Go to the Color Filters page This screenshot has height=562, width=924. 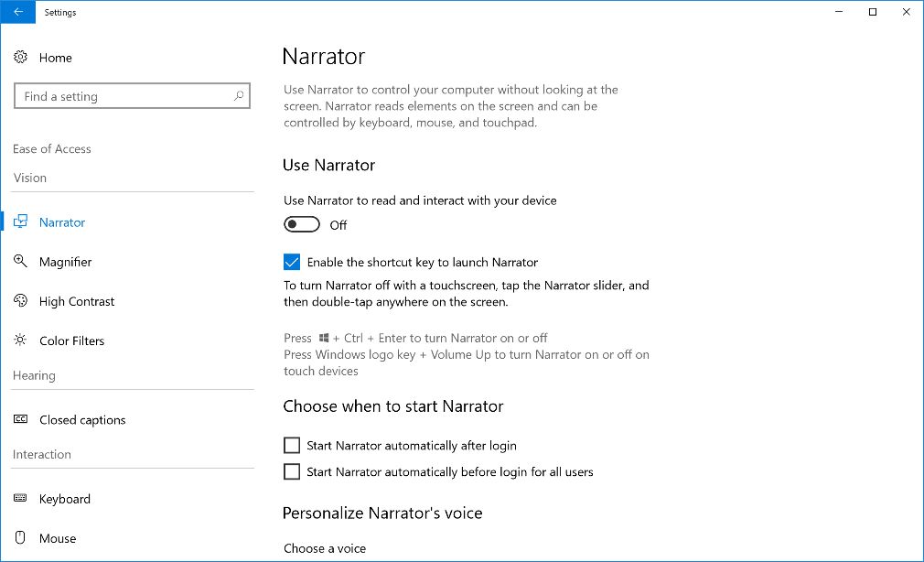coord(72,340)
